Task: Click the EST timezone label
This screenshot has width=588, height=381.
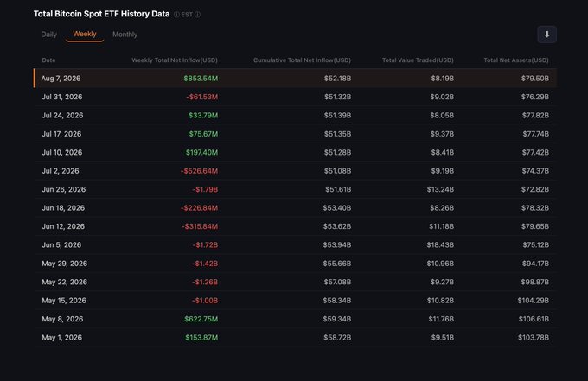Action: 187,15
